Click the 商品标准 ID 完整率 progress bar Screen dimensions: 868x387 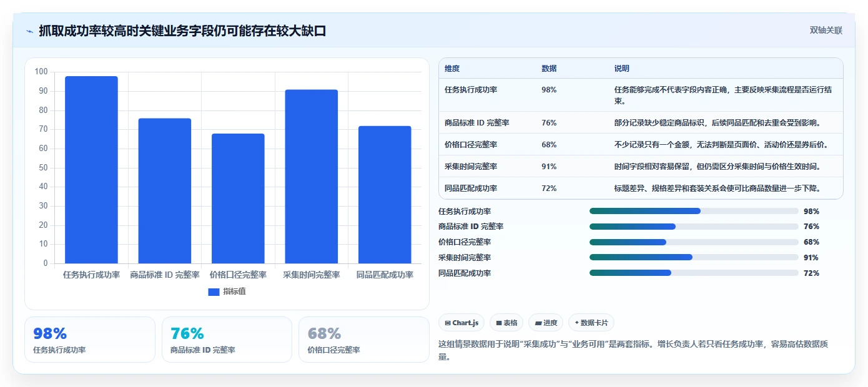click(x=694, y=227)
